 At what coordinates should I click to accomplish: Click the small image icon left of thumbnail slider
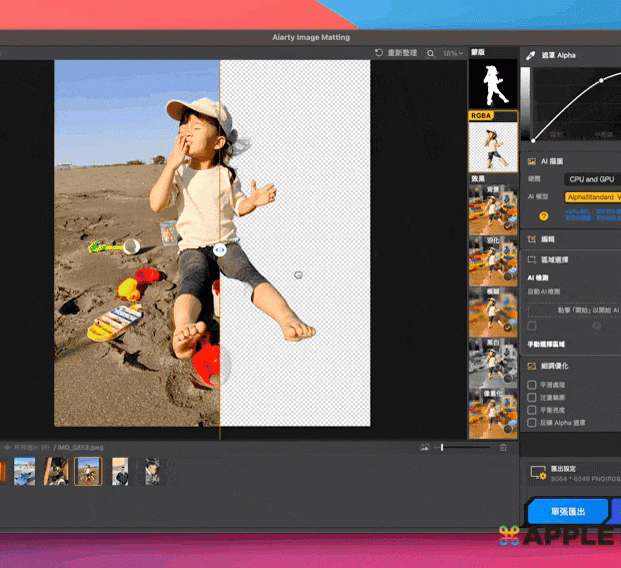pyautogui.click(x=425, y=447)
